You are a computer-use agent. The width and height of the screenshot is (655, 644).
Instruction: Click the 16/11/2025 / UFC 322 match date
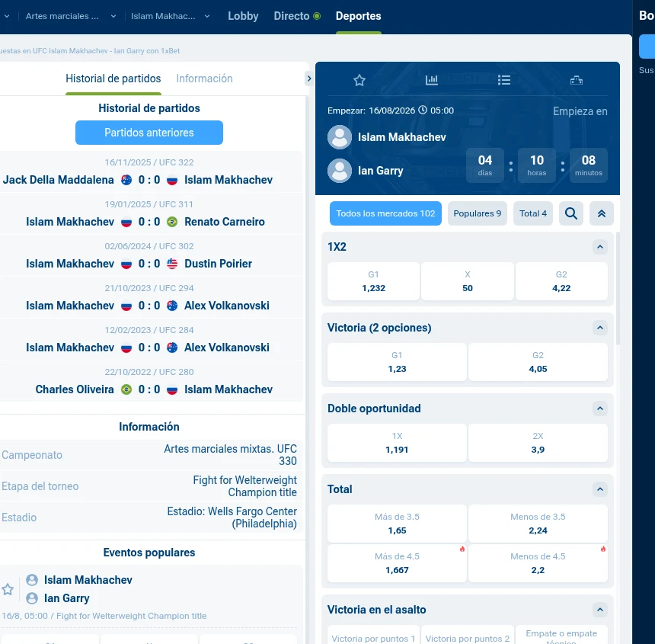[x=149, y=162]
